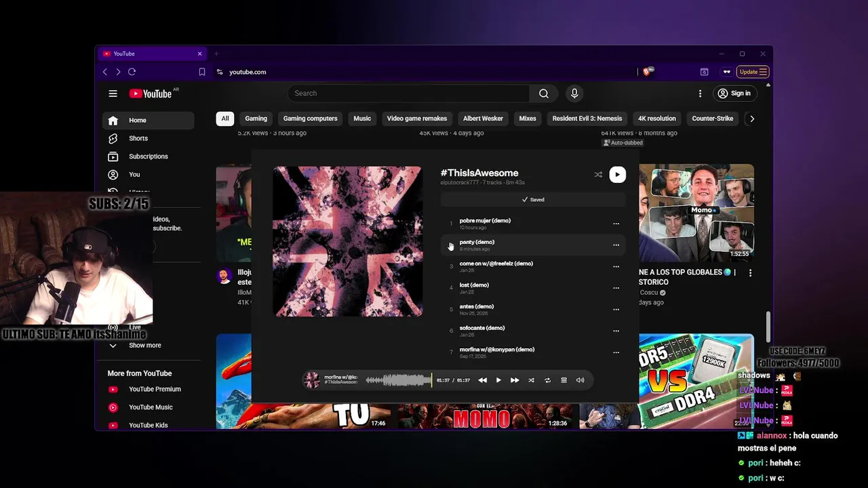Viewport: 868px width, 488px height.
Task: Click the search magnifier button
Action: pyautogui.click(x=543, y=94)
